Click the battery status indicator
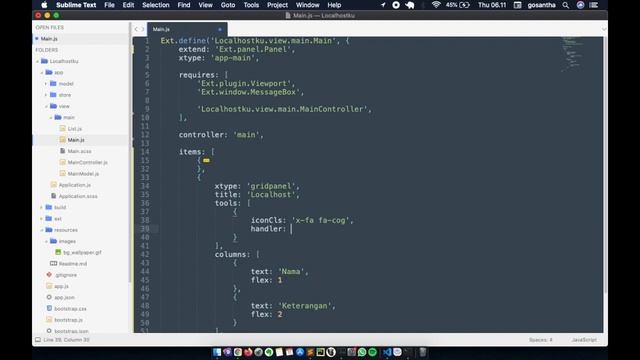 click(458, 5)
